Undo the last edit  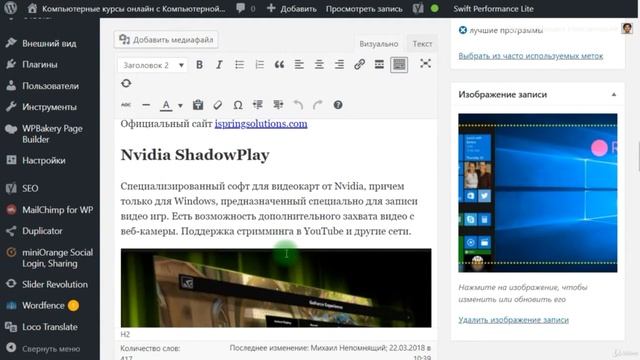pyautogui.click(x=298, y=105)
